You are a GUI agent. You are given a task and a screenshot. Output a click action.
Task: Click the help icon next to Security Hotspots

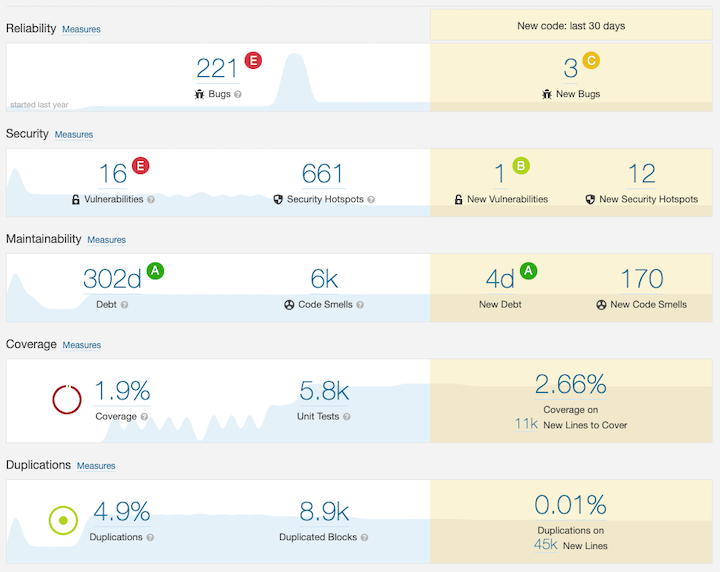[371, 199]
